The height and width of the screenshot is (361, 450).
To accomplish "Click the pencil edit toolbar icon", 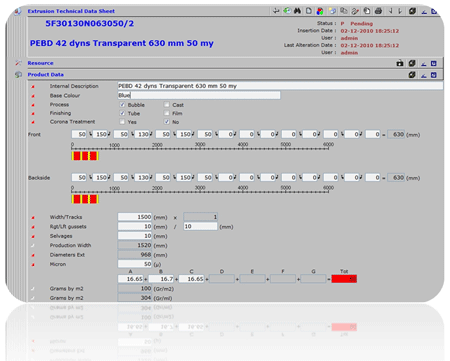I will click(355, 11).
